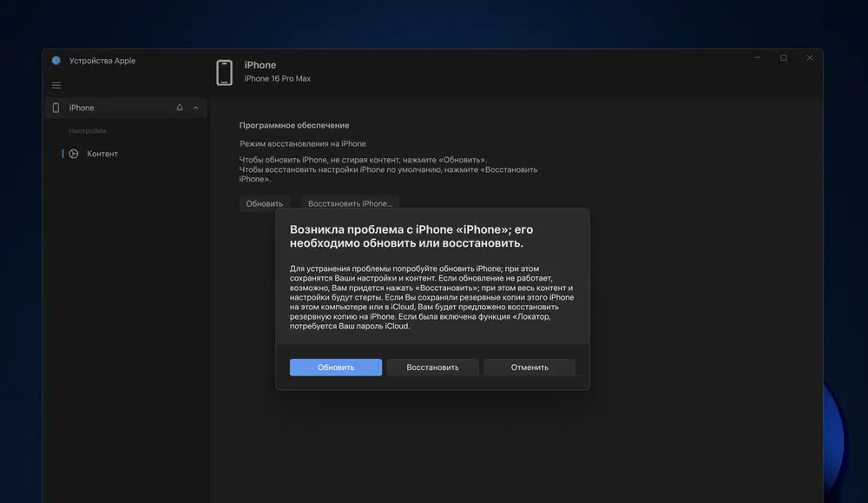868x503 pixels.
Task: Minimize the Apple Devices window
Action: click(757, 57)
